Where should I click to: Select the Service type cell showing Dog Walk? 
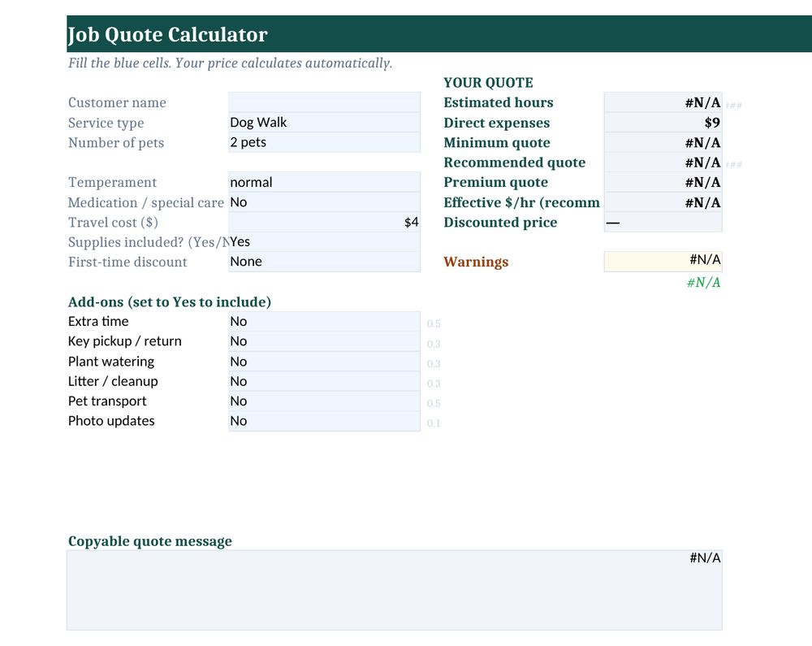324,122
